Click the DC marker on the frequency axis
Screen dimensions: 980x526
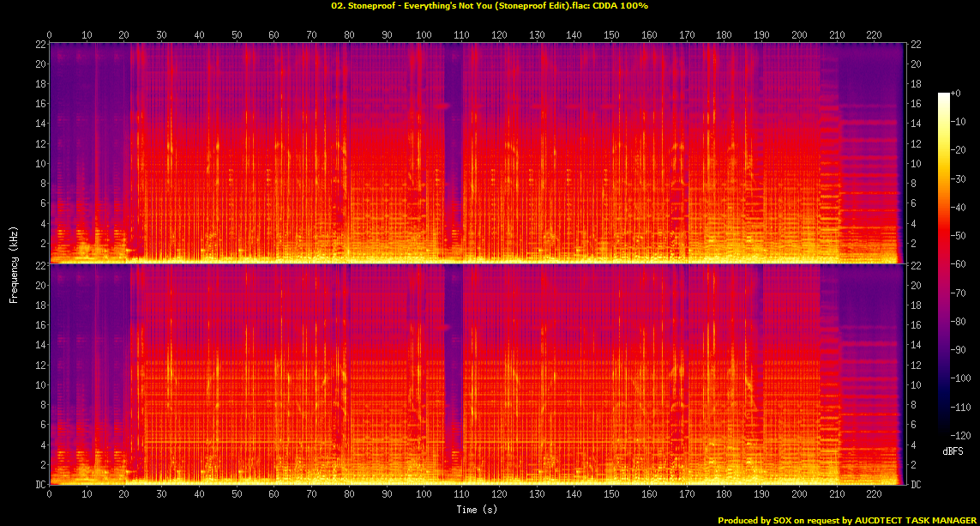(39, 485)
